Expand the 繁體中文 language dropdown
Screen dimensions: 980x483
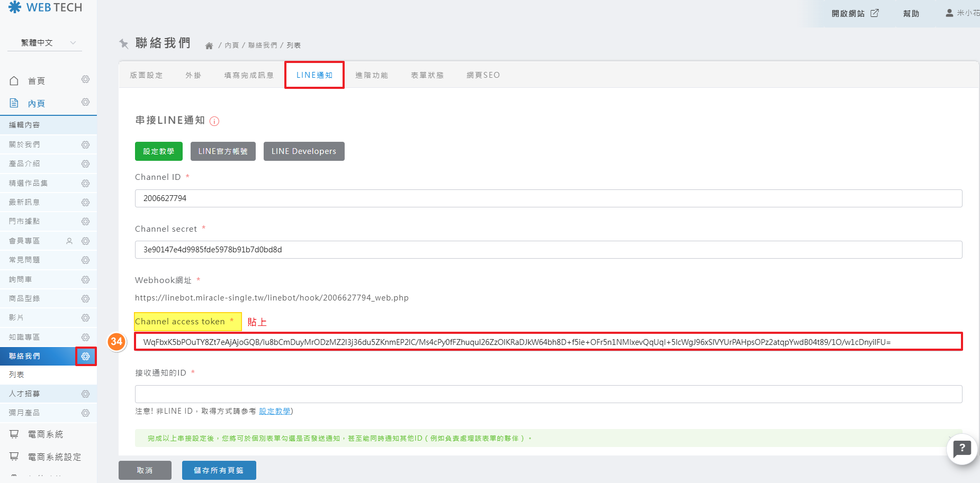[x=45, y=43]
